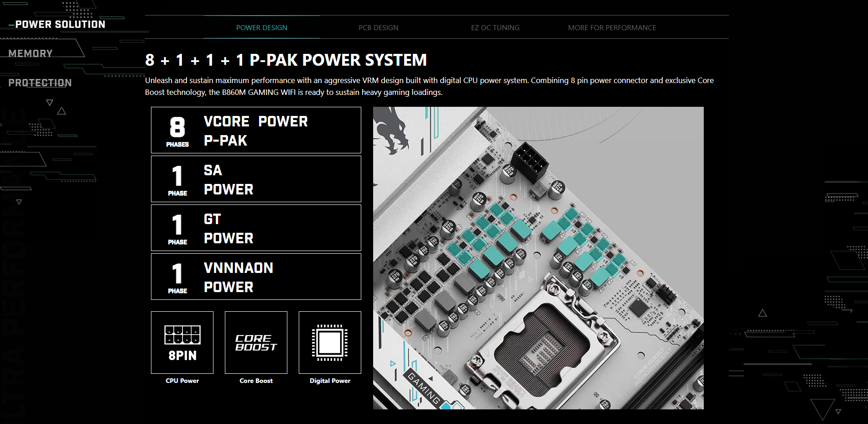Open the More For Performance tab
The image size is (868, 424).
click(612, 27)
